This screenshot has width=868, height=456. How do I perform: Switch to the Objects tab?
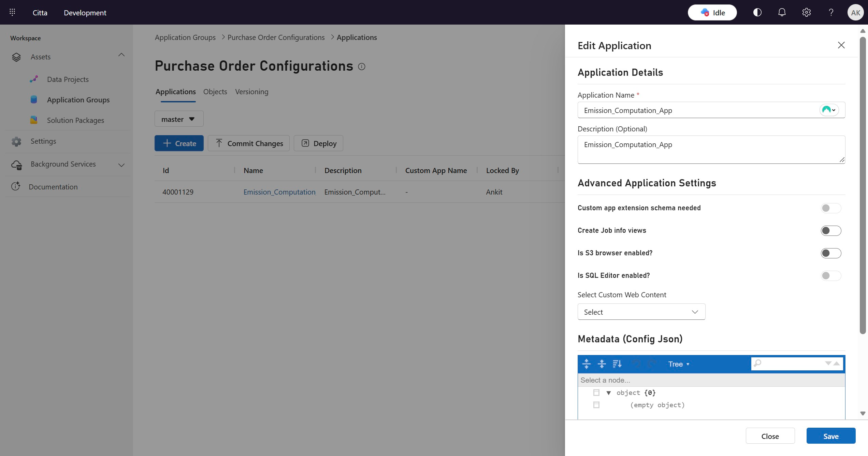pos(215,92)
